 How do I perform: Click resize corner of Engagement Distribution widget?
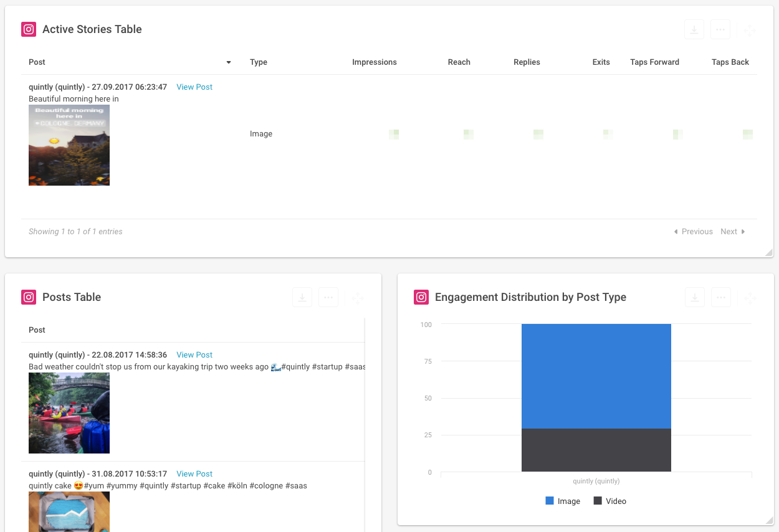(769, 520)
